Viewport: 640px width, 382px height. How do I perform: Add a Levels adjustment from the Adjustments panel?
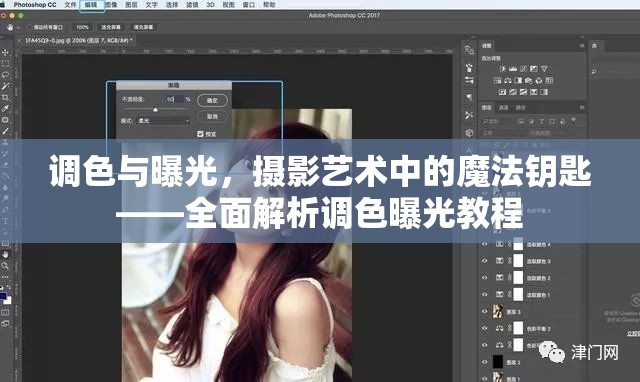point(513,69)
